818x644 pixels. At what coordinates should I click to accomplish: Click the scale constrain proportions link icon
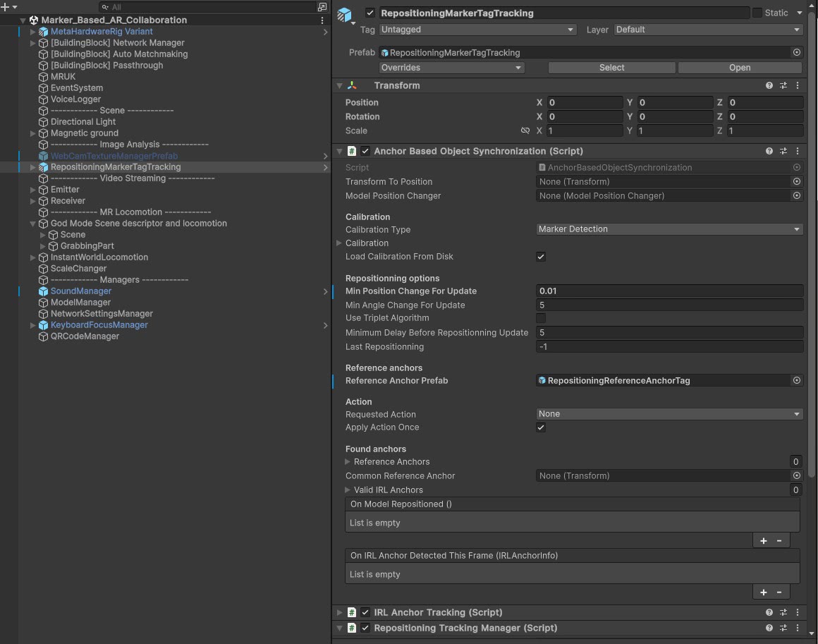coord(525,130)
